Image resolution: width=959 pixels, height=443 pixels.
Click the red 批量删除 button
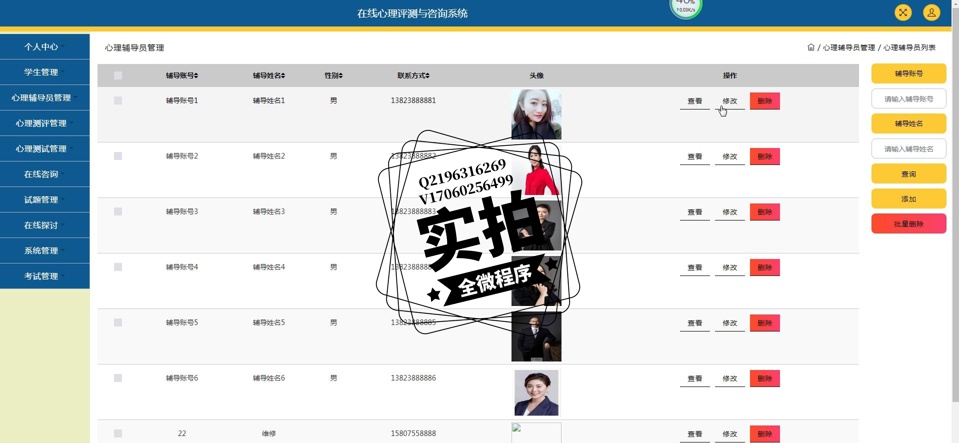pyautogui.click(x=908, y=224)
